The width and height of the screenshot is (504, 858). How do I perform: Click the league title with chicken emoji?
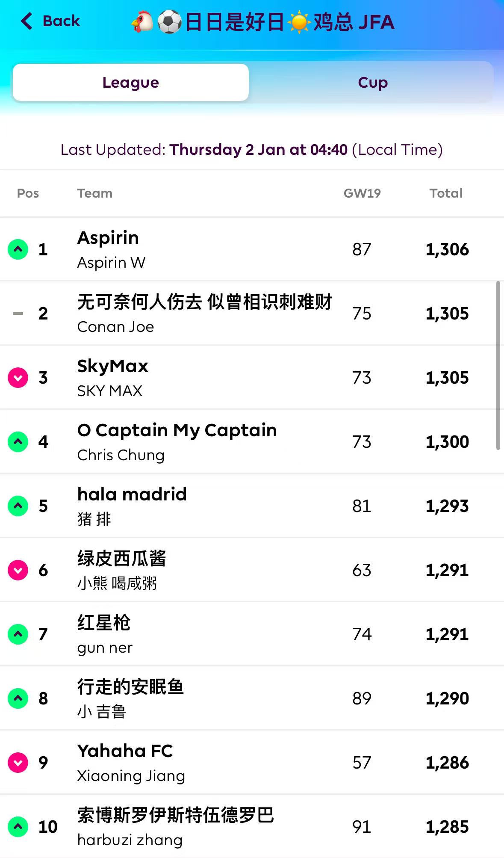click(262, 22)
